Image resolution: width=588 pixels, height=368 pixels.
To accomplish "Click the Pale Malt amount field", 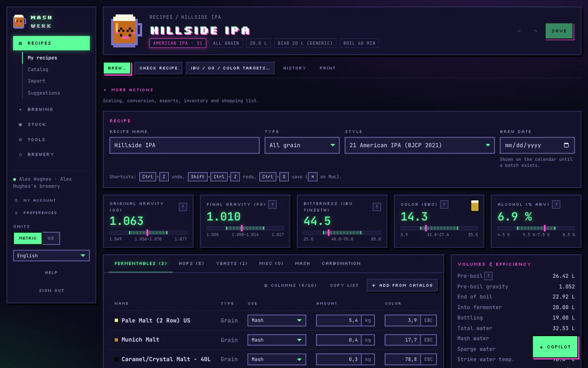I will [x=338, y=321].
